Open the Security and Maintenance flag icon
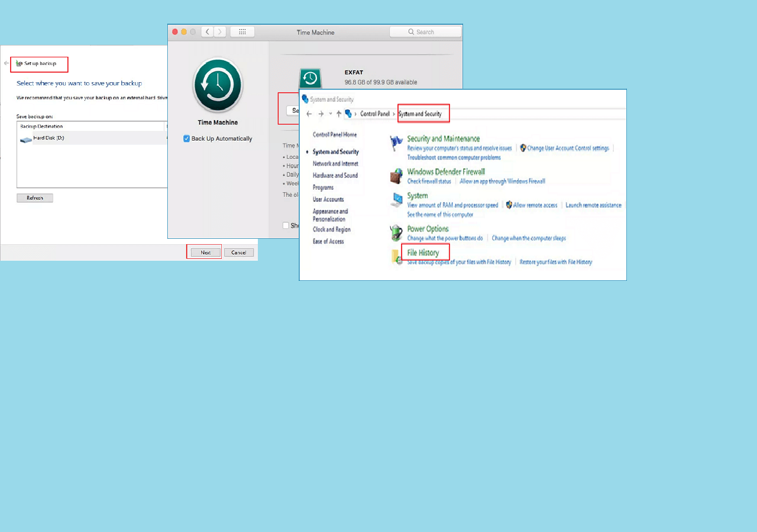This screenshot has width=757, height=532. 396,143
